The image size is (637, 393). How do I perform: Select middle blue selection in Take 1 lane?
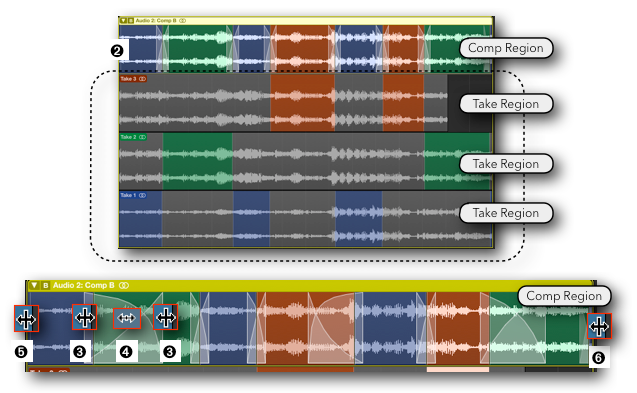point(251,219)
